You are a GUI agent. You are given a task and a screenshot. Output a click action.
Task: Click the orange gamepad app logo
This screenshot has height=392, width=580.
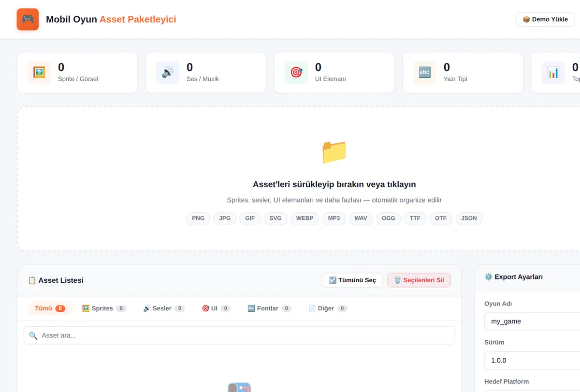(28, 19)
